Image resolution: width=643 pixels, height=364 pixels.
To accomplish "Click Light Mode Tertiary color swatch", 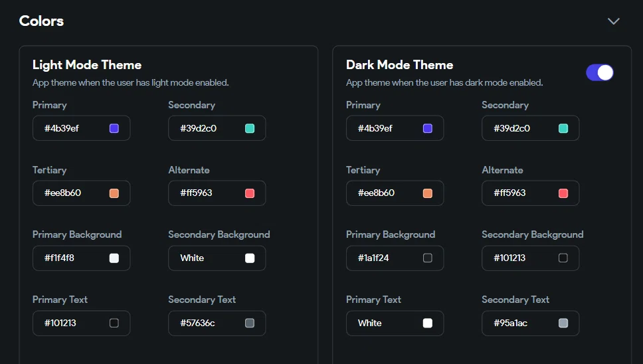I will pyautogui.click(x=114, y=193).
